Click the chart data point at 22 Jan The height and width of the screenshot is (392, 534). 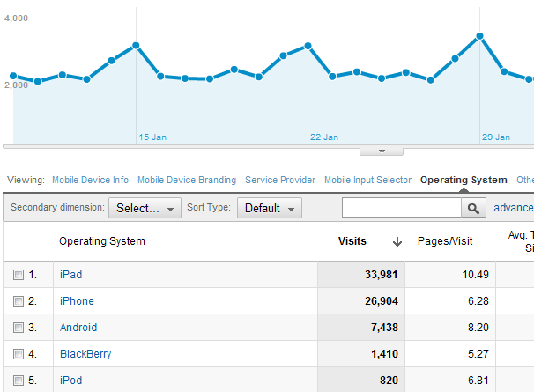[308, 46]
